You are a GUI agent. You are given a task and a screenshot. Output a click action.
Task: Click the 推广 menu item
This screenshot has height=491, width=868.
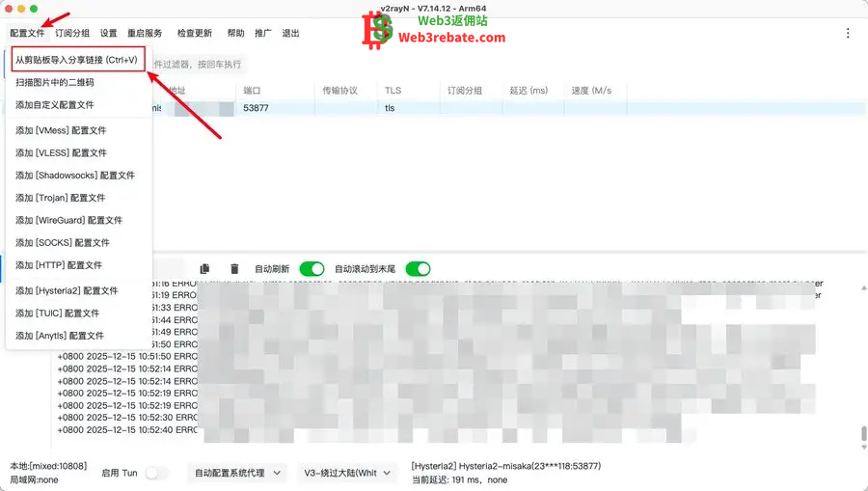(x=263, y=33)
